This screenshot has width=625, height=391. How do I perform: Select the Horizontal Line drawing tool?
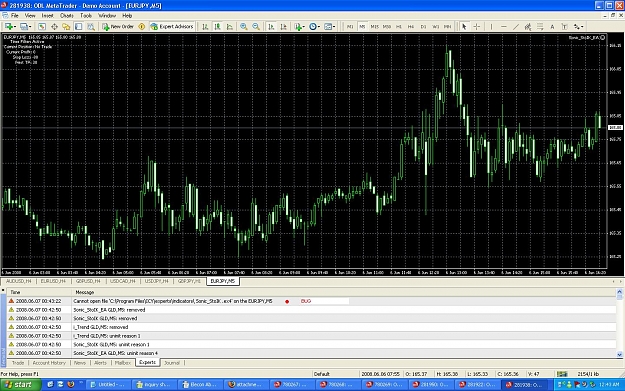[x=503, y=26]
